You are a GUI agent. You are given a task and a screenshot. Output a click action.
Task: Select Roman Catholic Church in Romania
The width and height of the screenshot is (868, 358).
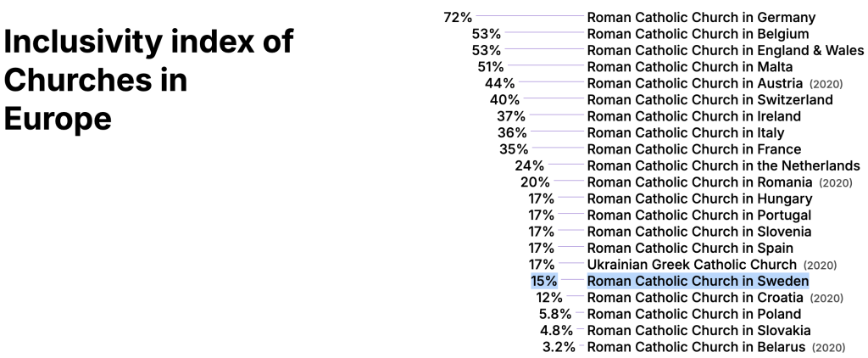pyautogui.click(x=699, y=182)
